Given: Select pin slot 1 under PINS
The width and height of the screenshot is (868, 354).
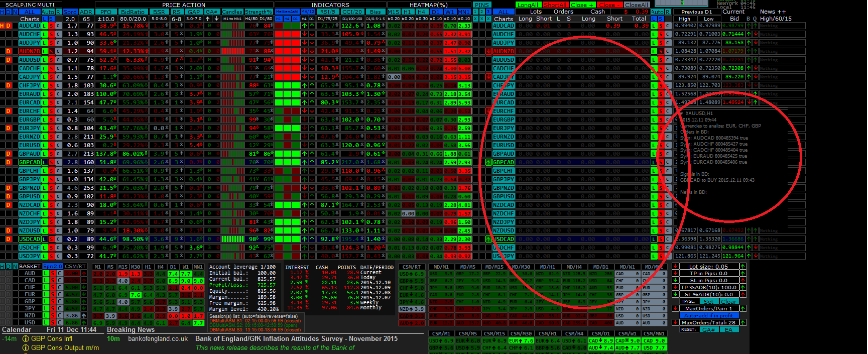Looking at the screenshot, I should pos(475,12).
